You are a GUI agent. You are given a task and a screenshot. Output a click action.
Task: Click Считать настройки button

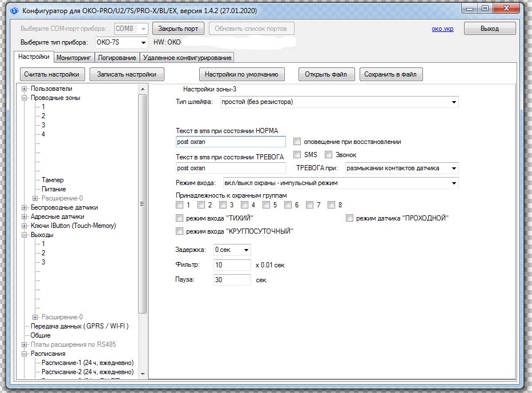point(51,74)
